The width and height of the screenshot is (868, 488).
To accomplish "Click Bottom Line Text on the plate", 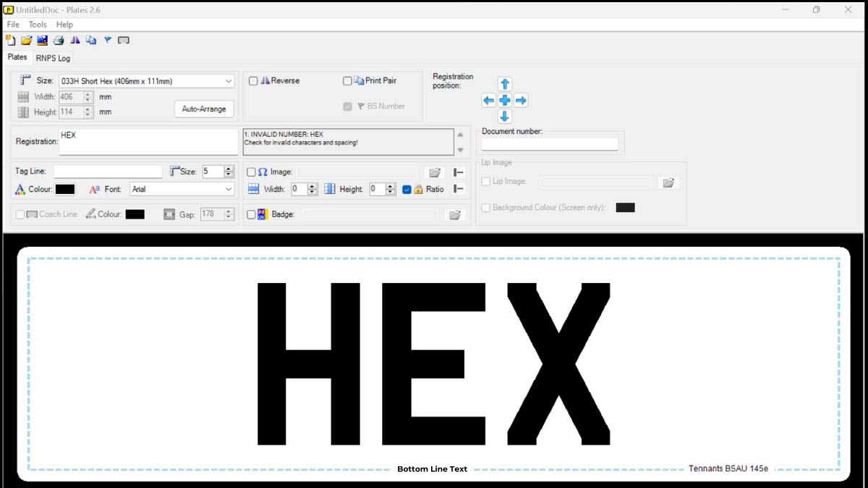I will 433,469.
